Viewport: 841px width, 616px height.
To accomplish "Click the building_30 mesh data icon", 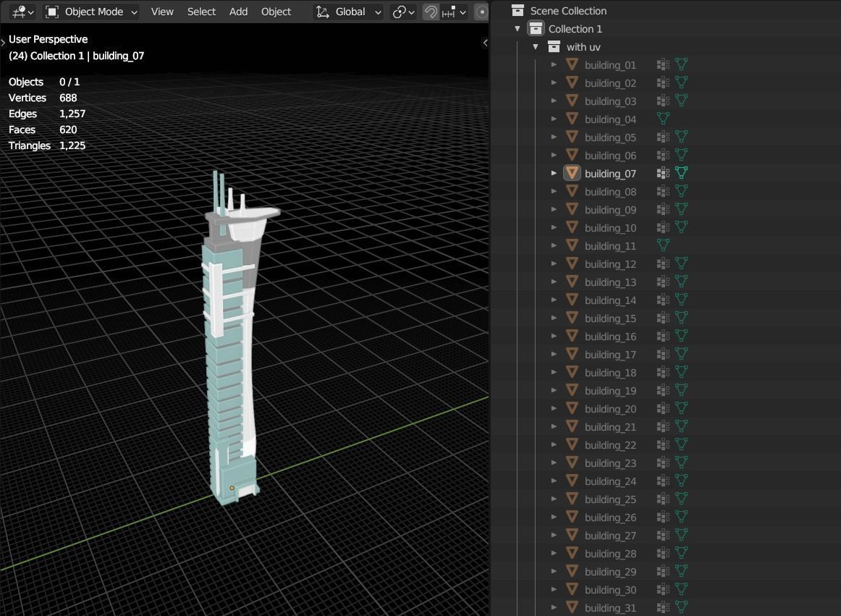I will point(681,589).
